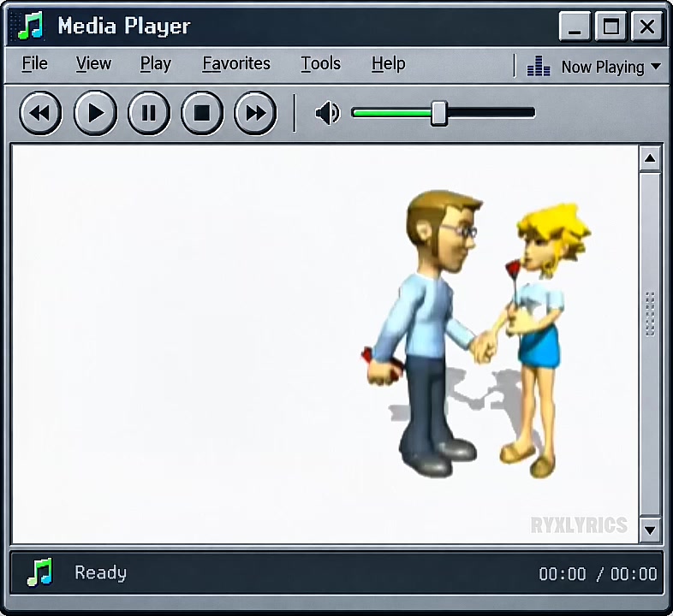Click the vertical scrollbar grip
The height and width of the screenshot is (616, 673).
click(650, 314)
